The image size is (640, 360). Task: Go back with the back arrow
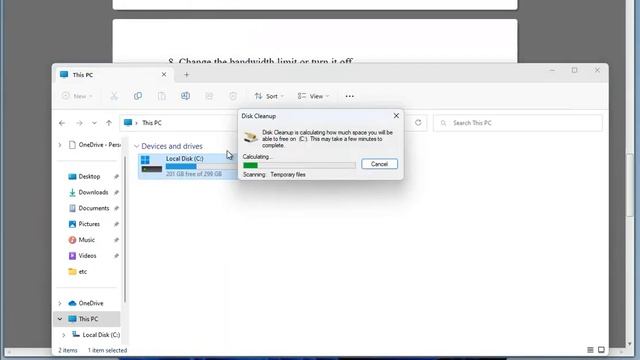coord(62,123)
